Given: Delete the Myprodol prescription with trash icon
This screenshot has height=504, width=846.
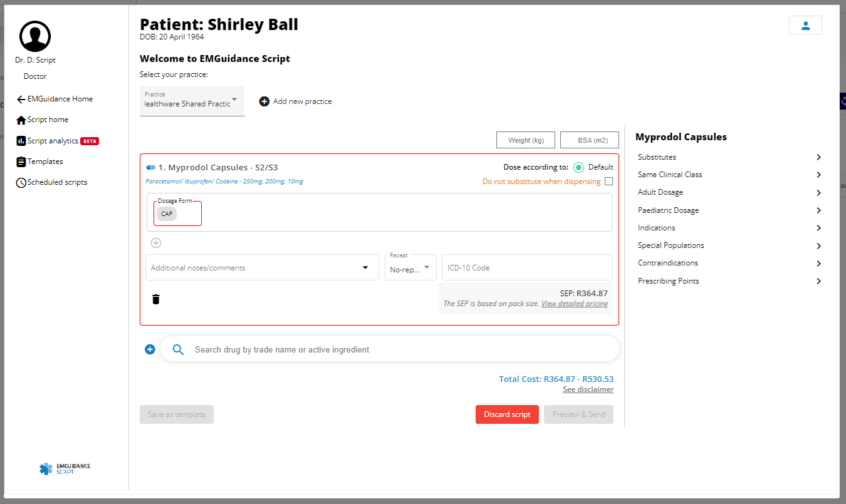Looking at the screenshot, I should point(156,299).
